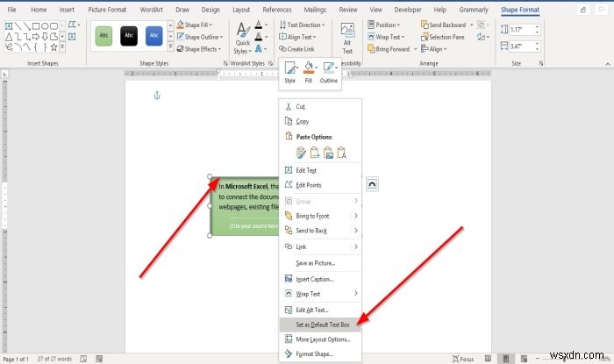Select the green Abc shape style
The height and width of the screenshot is (364, 614).
coord(104,36)
